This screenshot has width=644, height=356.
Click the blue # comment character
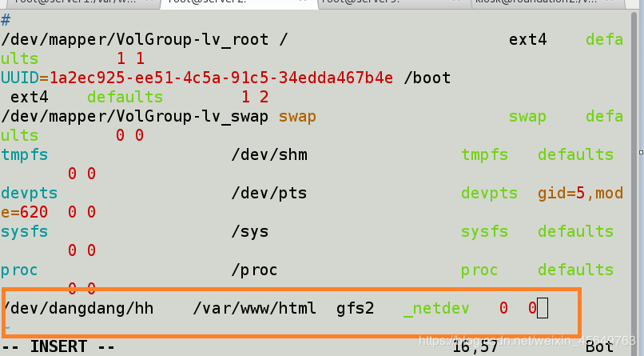coord(6,20)
